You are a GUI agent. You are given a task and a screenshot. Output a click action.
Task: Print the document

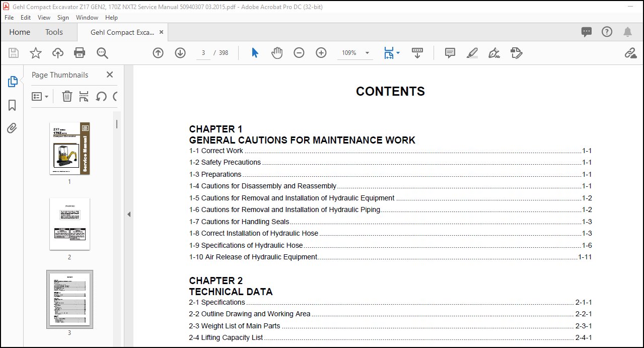pyautogui.click(x=80, y=53)
